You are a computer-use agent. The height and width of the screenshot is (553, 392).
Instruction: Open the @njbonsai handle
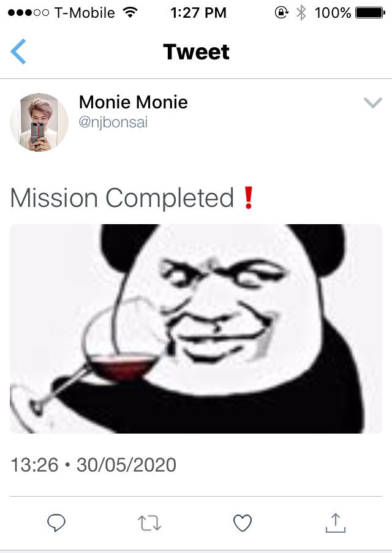[113, 122]
